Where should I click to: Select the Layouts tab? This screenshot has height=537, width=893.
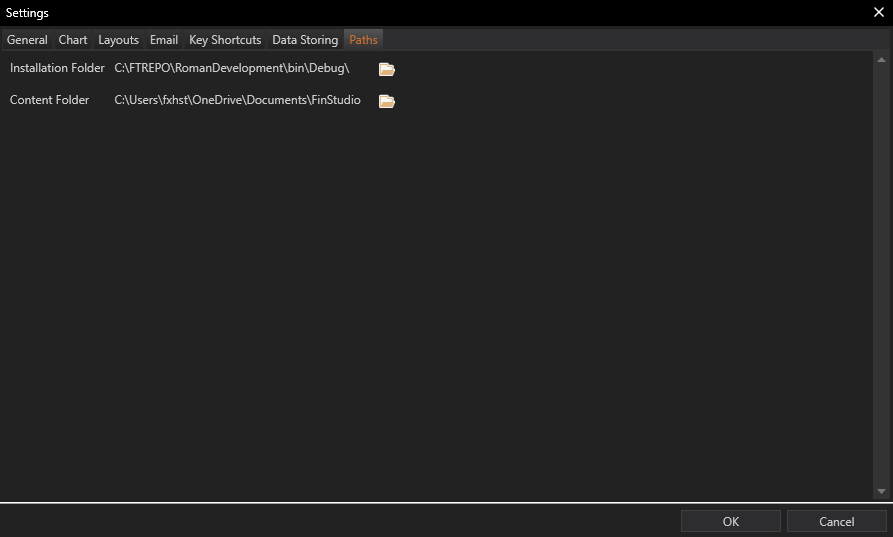pyautogui.click(x=118, y=40)
